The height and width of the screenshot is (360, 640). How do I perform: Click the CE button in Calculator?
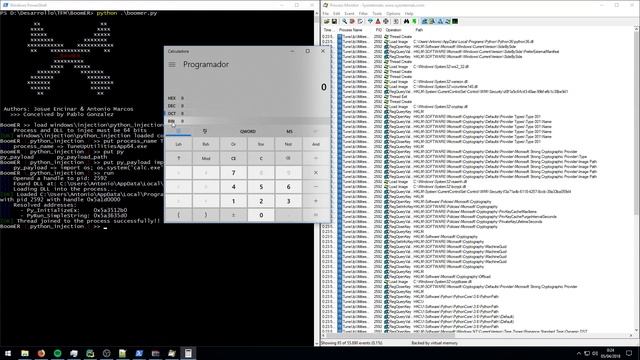pos(233,158)
